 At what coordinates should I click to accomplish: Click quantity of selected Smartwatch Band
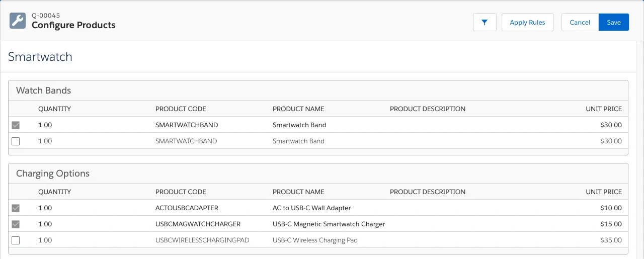click(45, 125)
